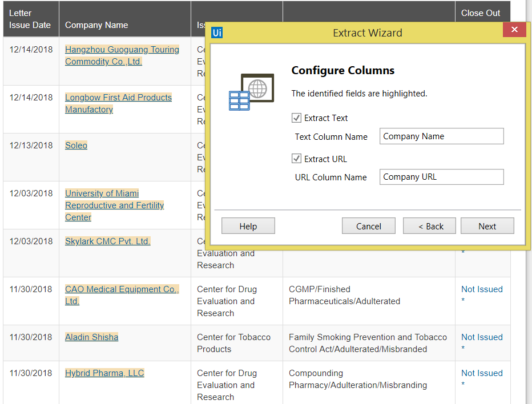Click the 12/14/2018 date in Longbow row
The image size is (532, 404).
tap(31, 98)
